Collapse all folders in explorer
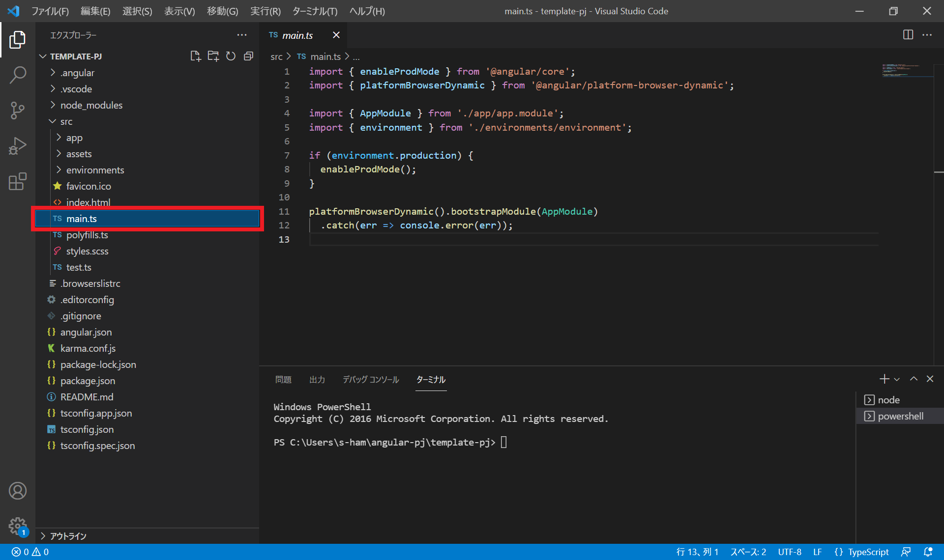Image resolution: width=944 pixels, height=560 pixels. (248, 56)
